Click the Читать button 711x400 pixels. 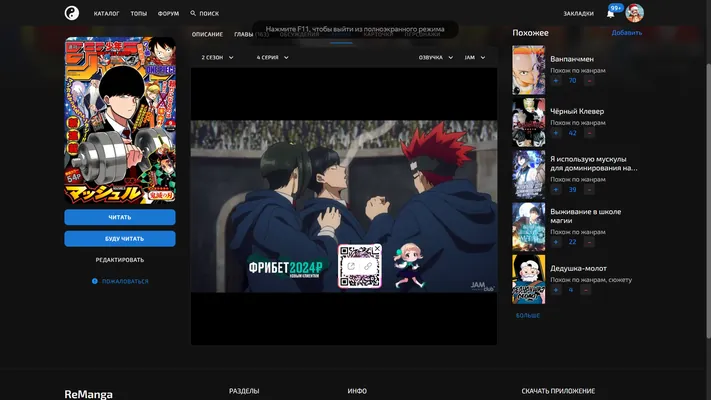click(120, 217)
